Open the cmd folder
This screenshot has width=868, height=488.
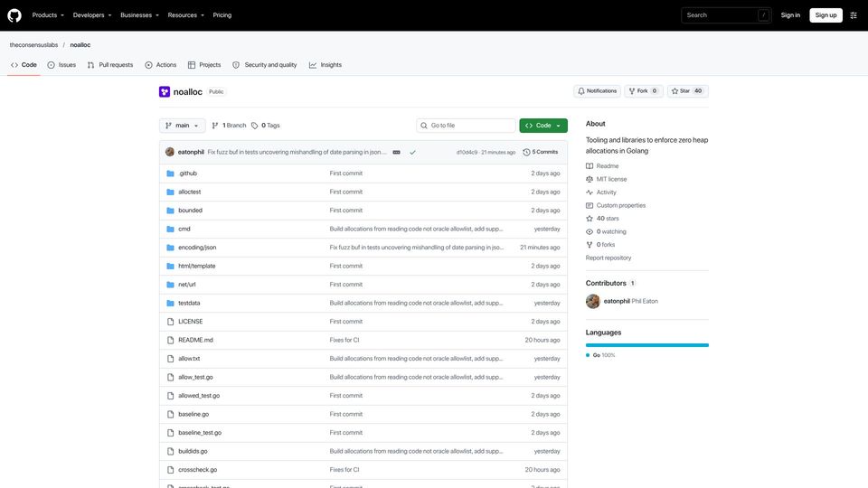click(184, 229)
